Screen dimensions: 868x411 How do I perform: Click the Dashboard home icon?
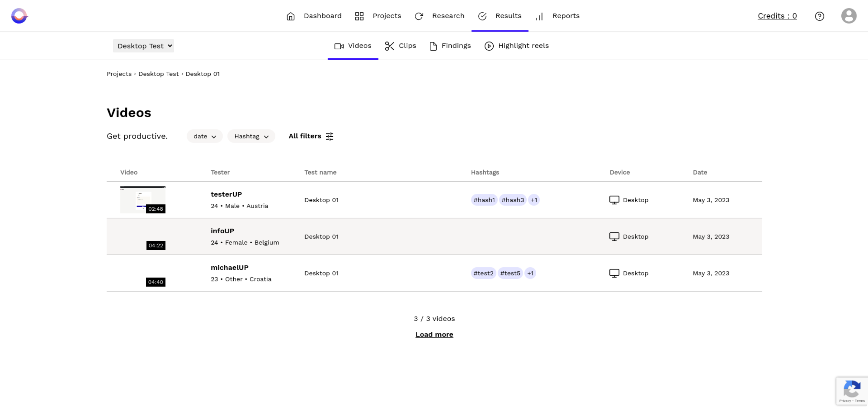pos(291,15)
